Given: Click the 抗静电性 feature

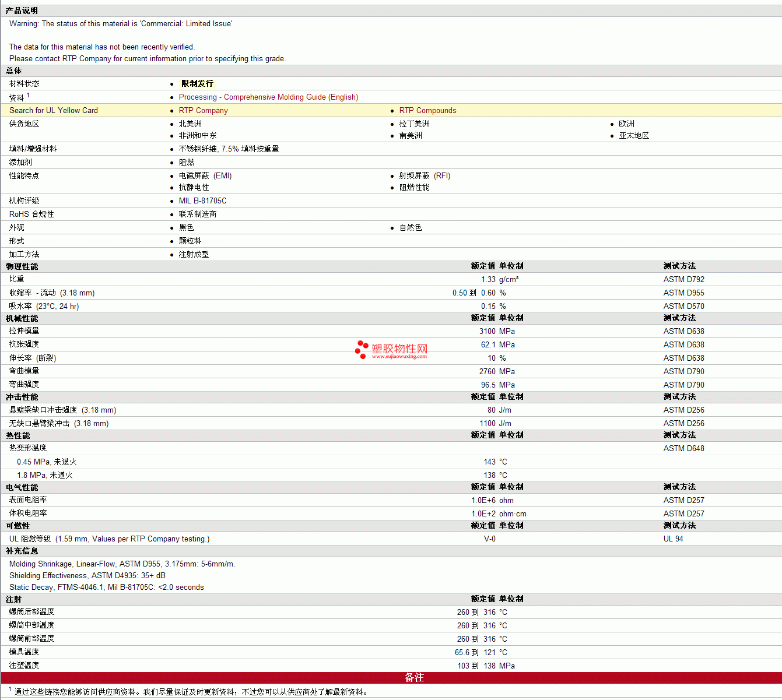Looking at the screenshot, I should (x=194, y=188).
